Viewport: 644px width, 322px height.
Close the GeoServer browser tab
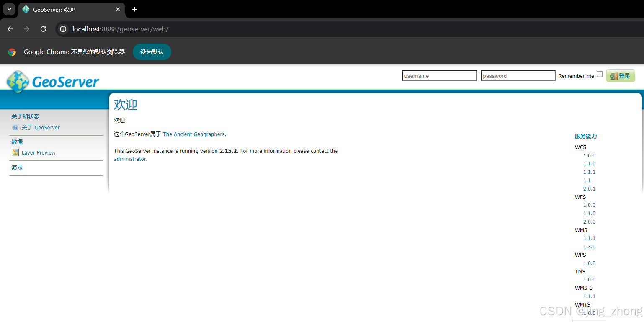tap(118, 9)
